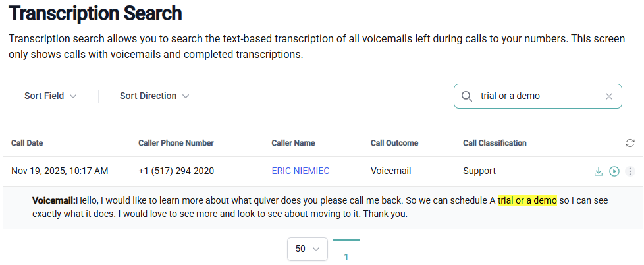Click the Call Outcome column header
This screenshot has height=265, width=644.
point(394,143)
